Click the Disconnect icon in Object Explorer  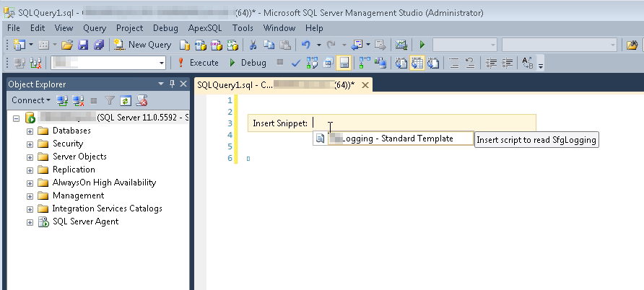click(78, 100)
